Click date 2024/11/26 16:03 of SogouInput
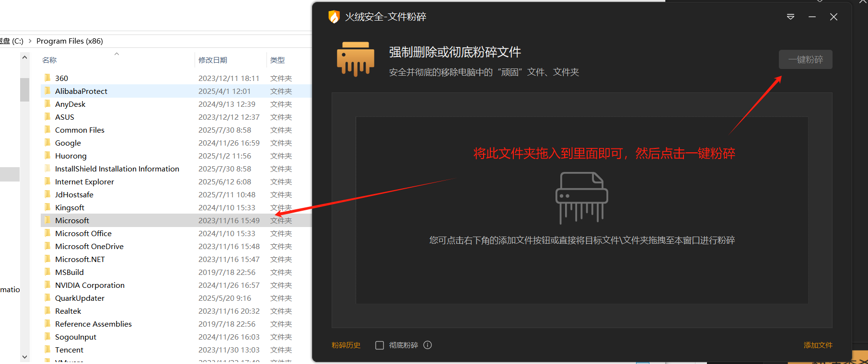 point(229,337)
